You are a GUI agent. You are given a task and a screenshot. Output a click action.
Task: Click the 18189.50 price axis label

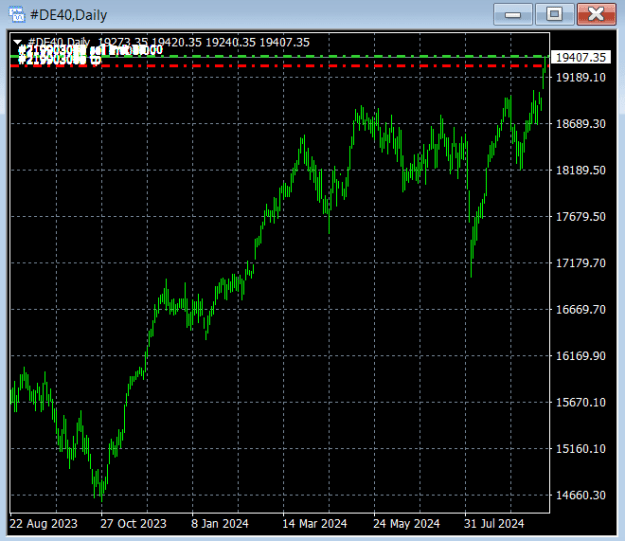(x=580, y=170)
